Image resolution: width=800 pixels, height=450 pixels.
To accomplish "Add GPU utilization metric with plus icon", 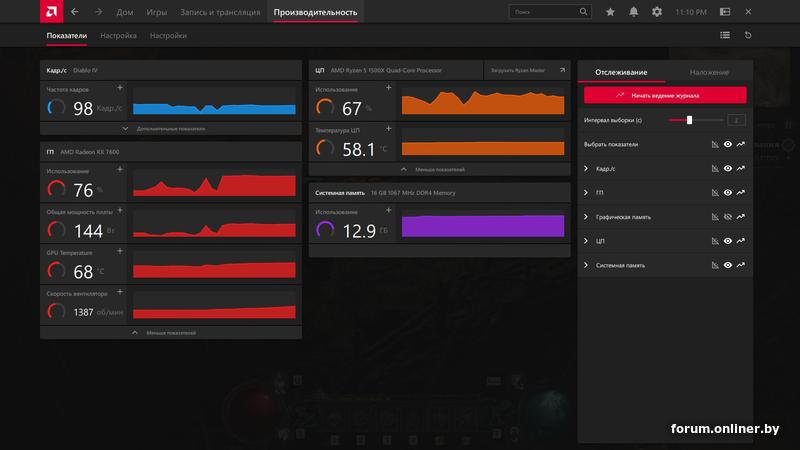I will (120, 169).
